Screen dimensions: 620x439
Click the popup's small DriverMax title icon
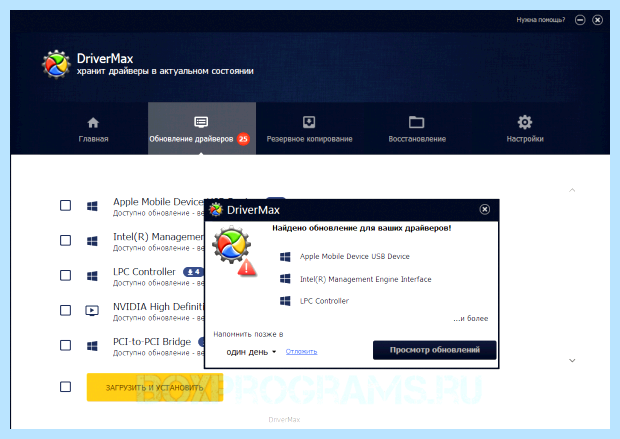216,209
